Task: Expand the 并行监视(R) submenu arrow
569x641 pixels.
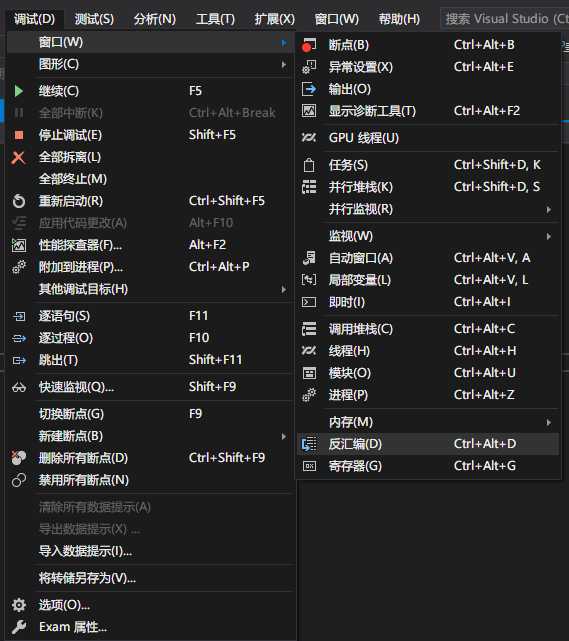Action: coord(549,209)
